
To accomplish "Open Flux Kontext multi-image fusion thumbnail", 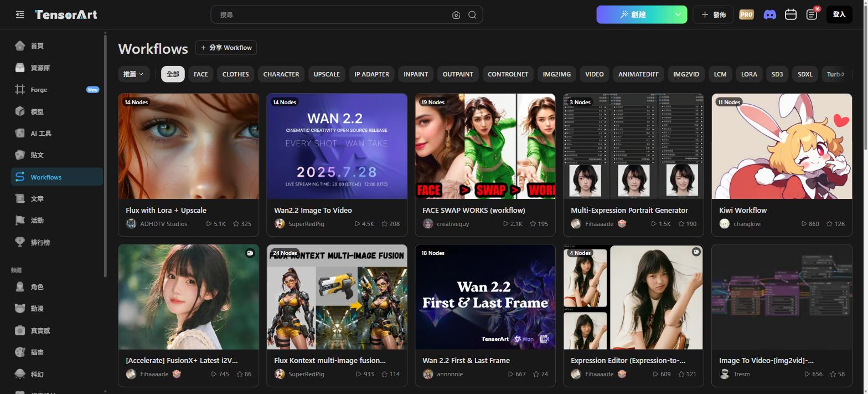I will (x=337, y=297).
